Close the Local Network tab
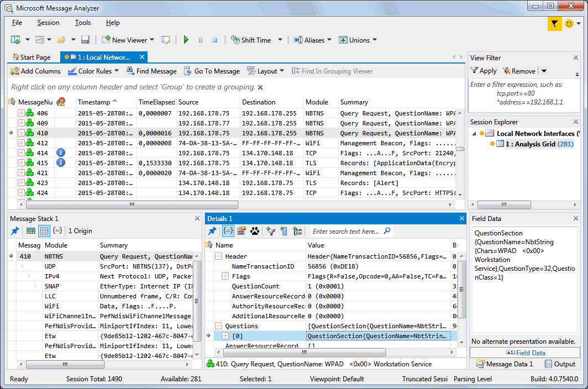Image resolution: width=588 pixels, height=389 pixels. point(141,57)
